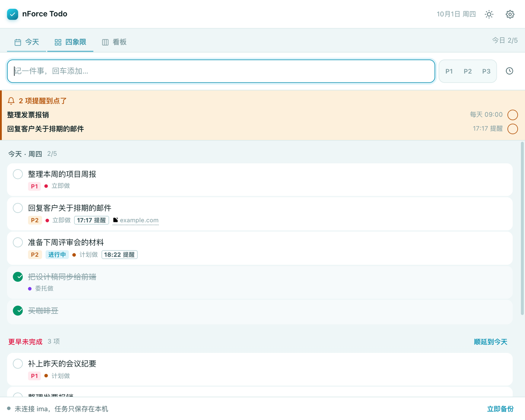Click the bell icon in reminder banner
Viewport: 525px width, 420px height.
pyautogui.click(x=11, y=101)
